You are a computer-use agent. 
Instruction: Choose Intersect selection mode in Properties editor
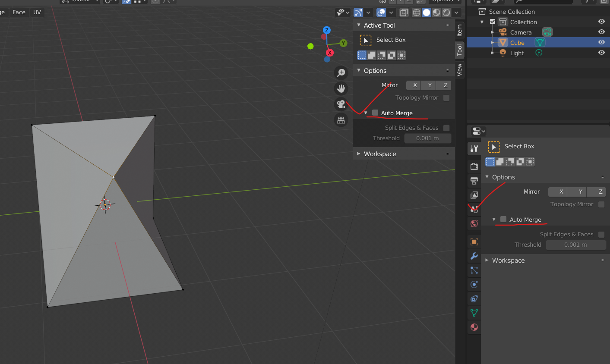530,162
